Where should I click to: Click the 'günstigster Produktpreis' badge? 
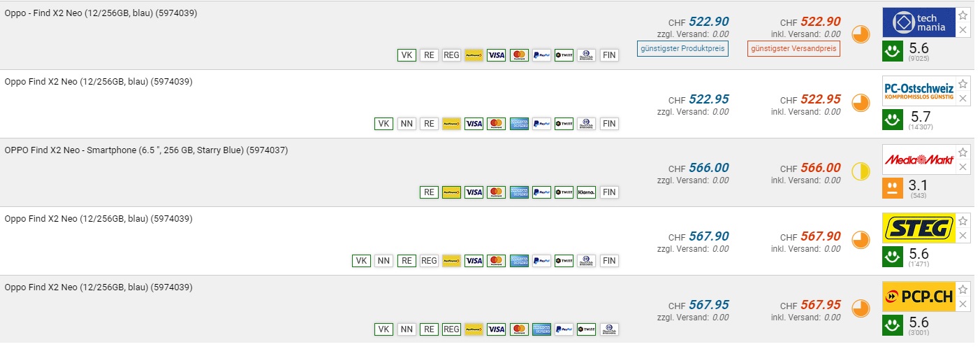click(682, 48)
